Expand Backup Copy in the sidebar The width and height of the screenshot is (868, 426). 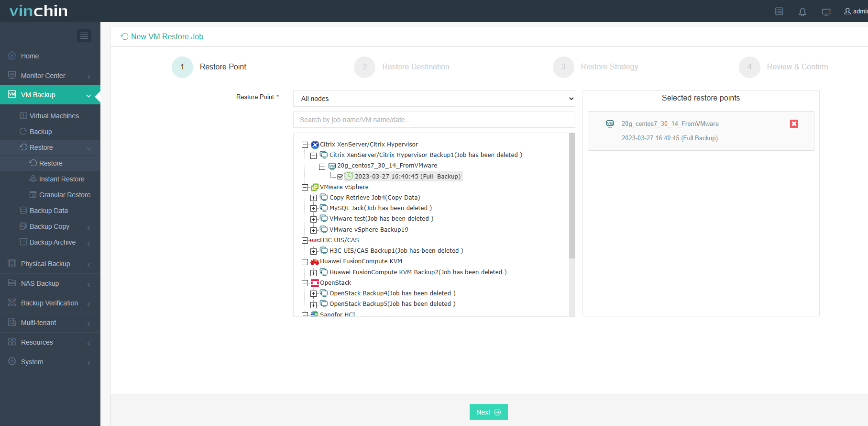(x=50, y=226)
